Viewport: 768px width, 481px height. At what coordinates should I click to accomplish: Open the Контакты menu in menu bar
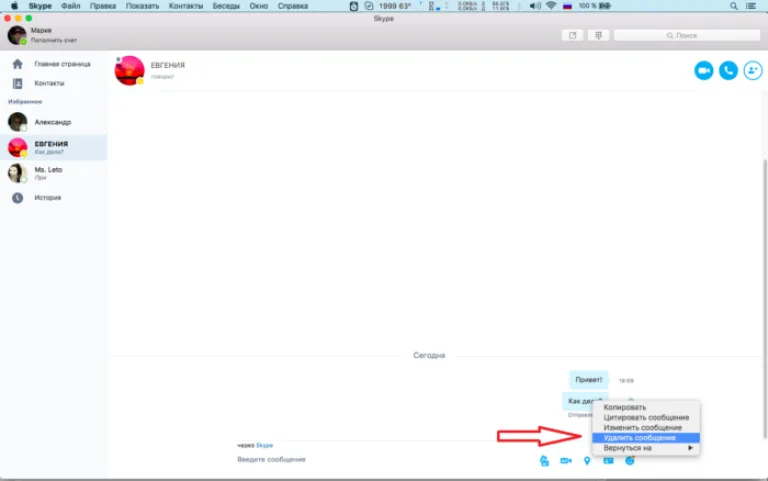pyautogui.click(x=186, y=6)
